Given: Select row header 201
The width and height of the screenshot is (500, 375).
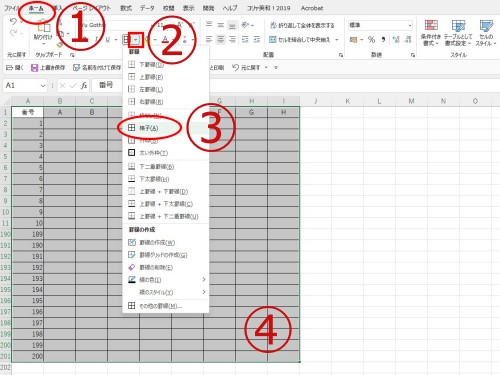Looking at the screenshot, I should [5, 356].
